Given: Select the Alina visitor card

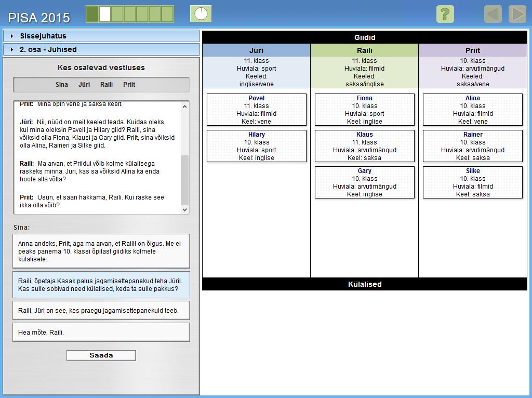Looking at the screenshot, I should [473, 110].
